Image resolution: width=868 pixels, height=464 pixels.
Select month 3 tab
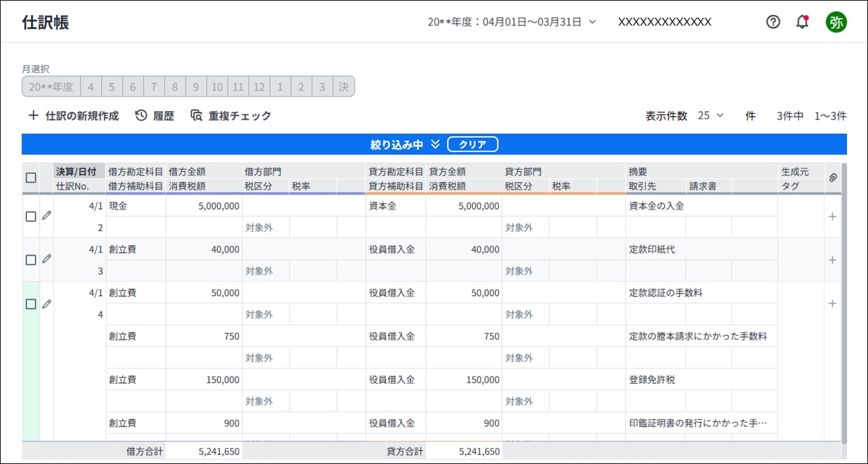(x=322, y=87)
